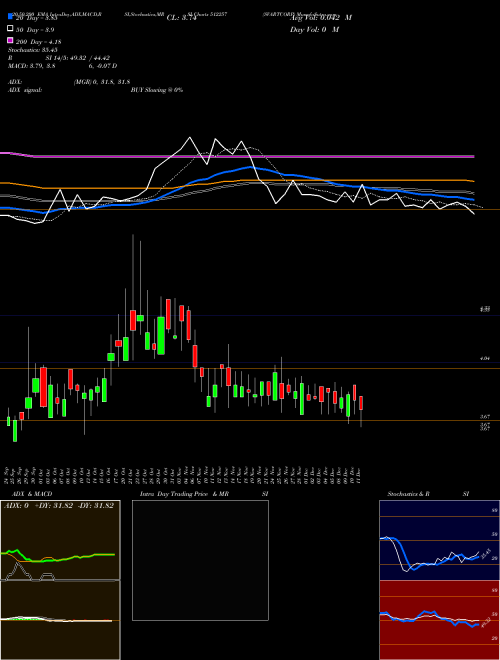Click the 'Stochastics: 33.43' reading
Viewport: 500px width, 660px height.
click(x=32, y=50)
